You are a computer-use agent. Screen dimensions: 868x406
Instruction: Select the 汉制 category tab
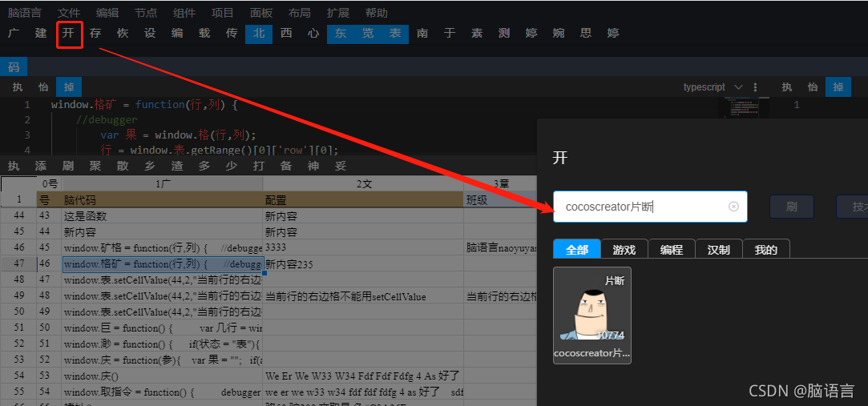719,250
